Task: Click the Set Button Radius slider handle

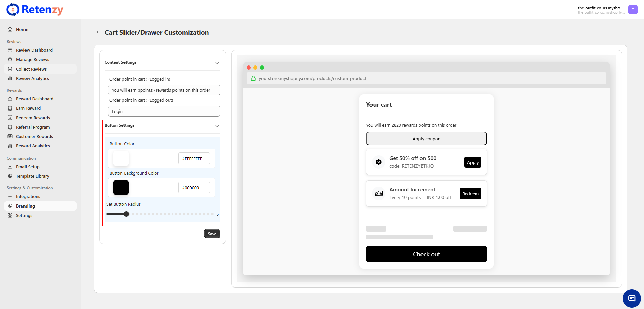Action: [x=126, y=214]
